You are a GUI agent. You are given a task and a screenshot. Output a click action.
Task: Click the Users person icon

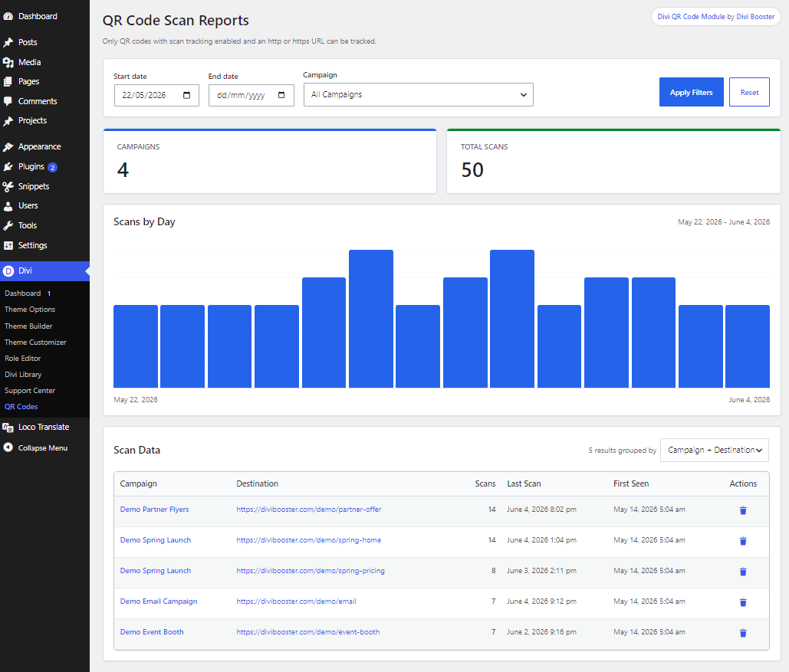click(x=8, y=205)
